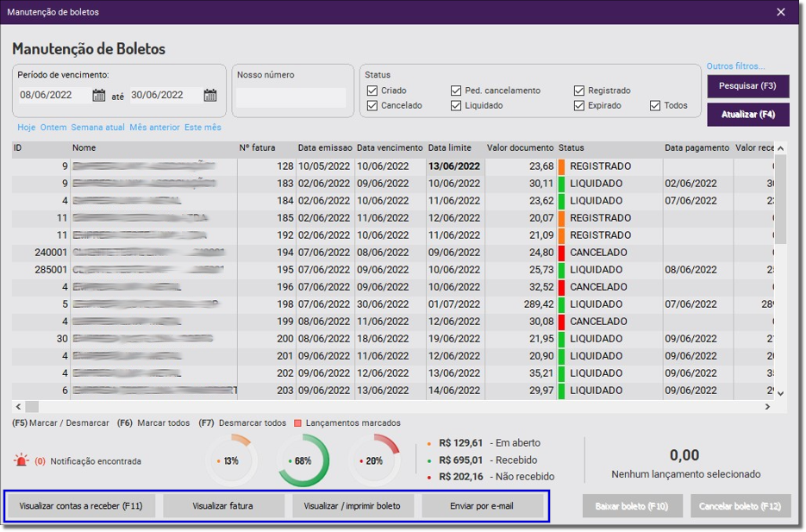
Task: Click the Visualizar fatura button
Action: click(223, 506)
